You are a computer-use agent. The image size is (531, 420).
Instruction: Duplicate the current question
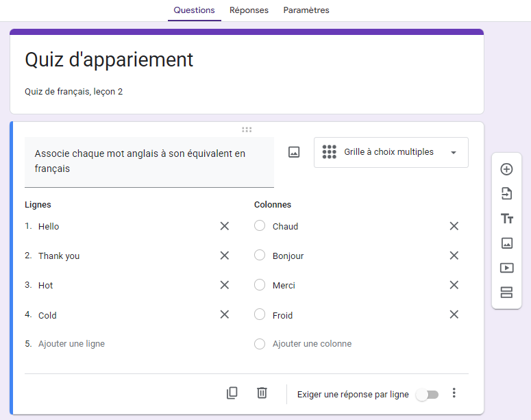coord(232,393)
